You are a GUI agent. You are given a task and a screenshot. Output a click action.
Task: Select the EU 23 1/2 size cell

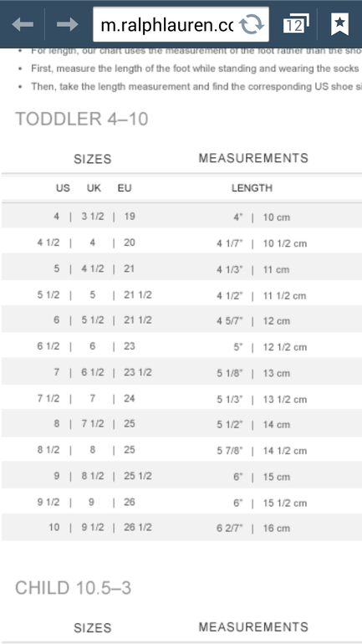pos(138,372)
